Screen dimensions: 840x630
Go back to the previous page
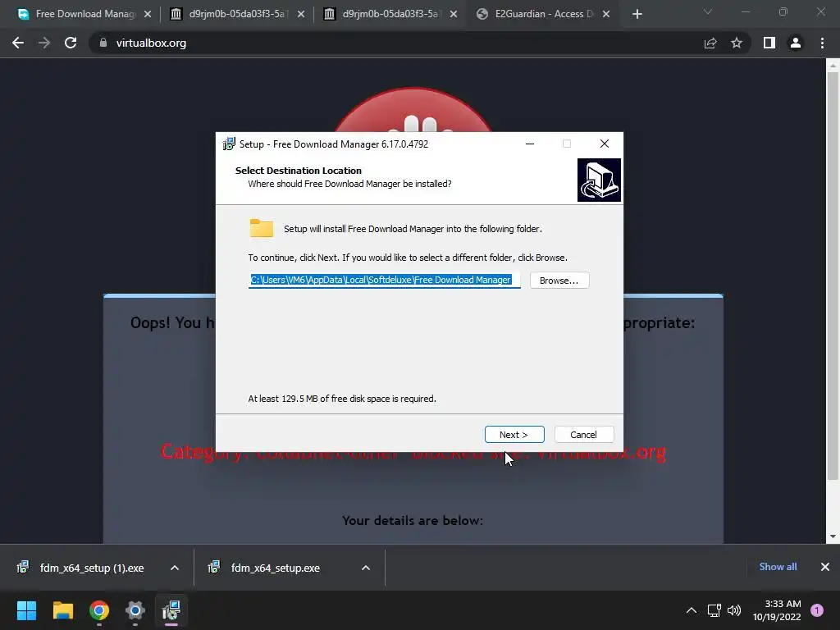tap(18, 43)
